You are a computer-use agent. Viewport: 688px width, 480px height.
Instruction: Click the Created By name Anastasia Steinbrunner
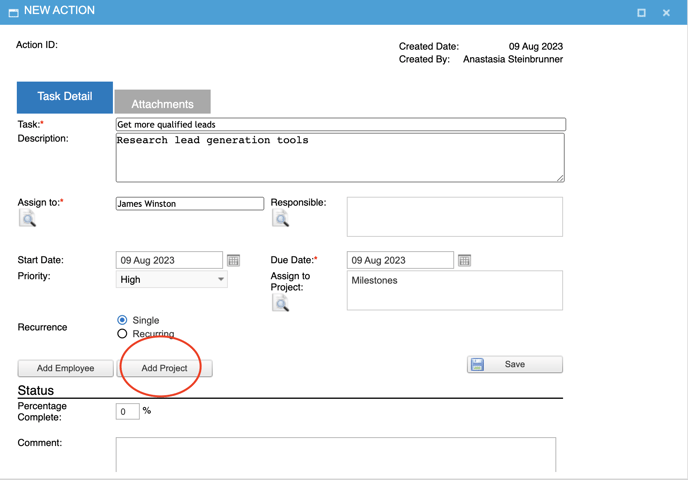click(513, 59)
